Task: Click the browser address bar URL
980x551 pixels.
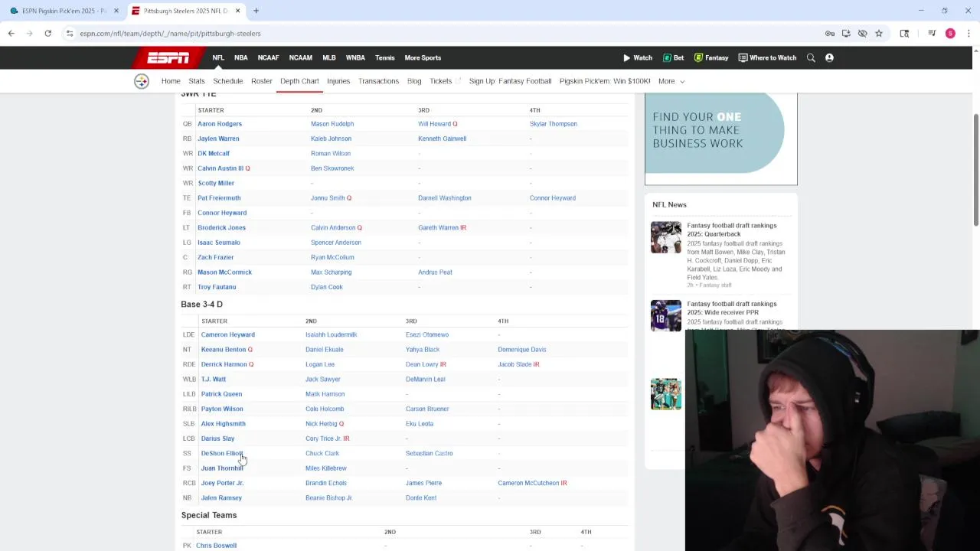Action: pos(170,34)
